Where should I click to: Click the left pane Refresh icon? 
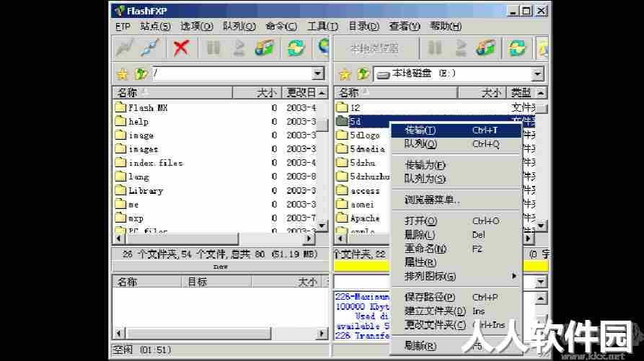tap(296, 48)
